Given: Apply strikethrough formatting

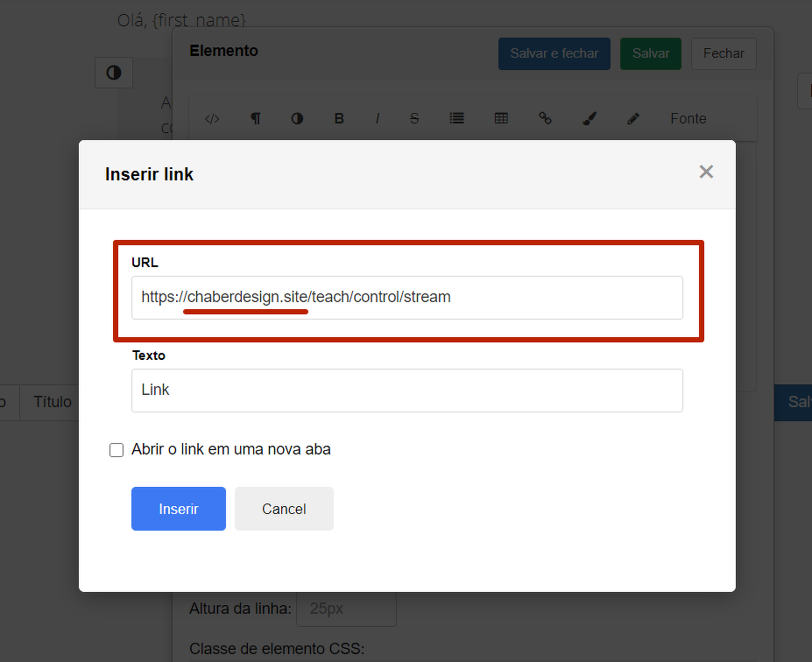Looking at the screenshot, I should click(x=414, y=119).
